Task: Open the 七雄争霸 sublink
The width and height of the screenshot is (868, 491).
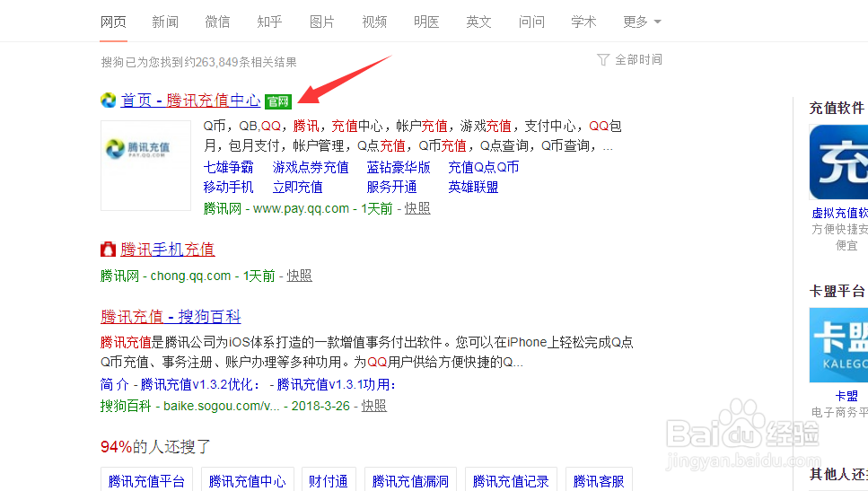Action: pos(228,167)
